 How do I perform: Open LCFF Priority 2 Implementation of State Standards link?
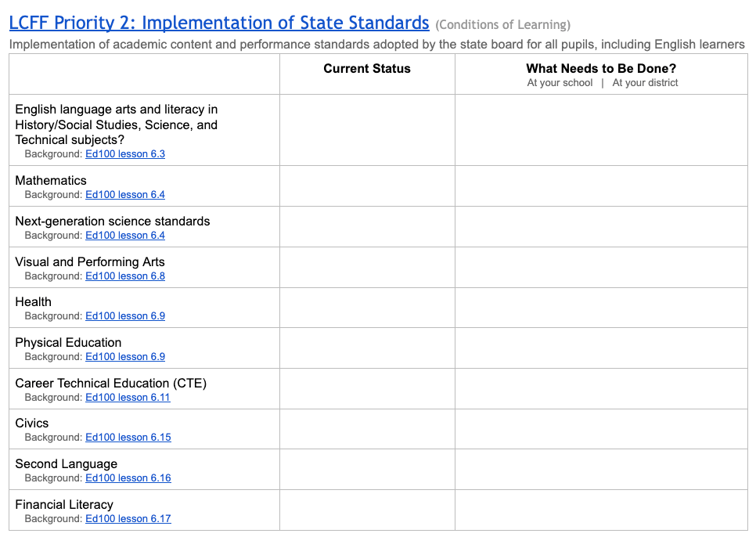click(x=219, y=23)
